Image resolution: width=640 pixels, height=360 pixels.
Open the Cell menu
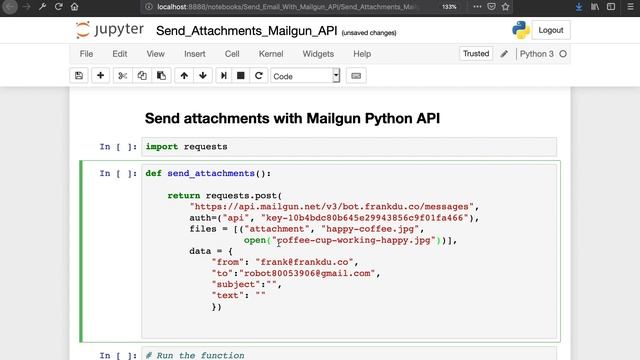(232, 54)
